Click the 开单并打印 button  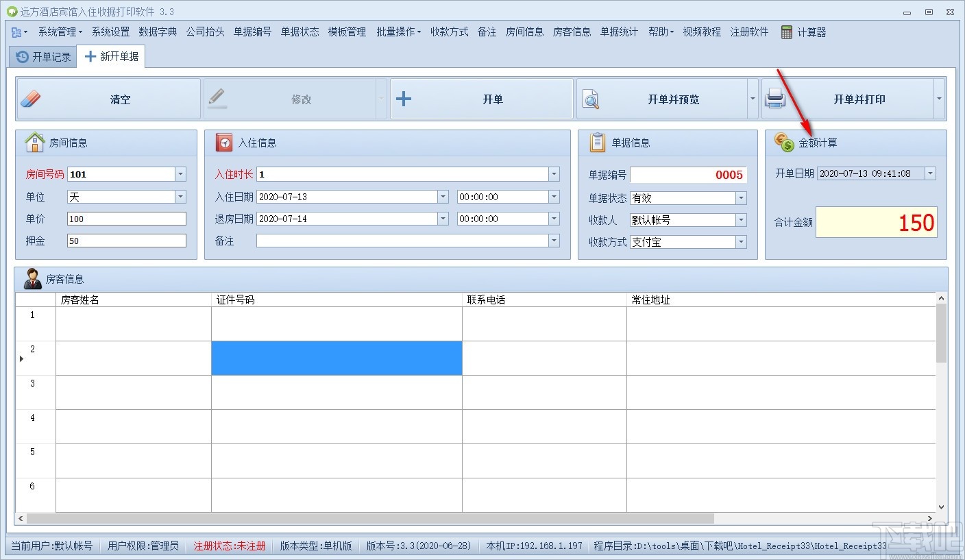click(848, 99)
